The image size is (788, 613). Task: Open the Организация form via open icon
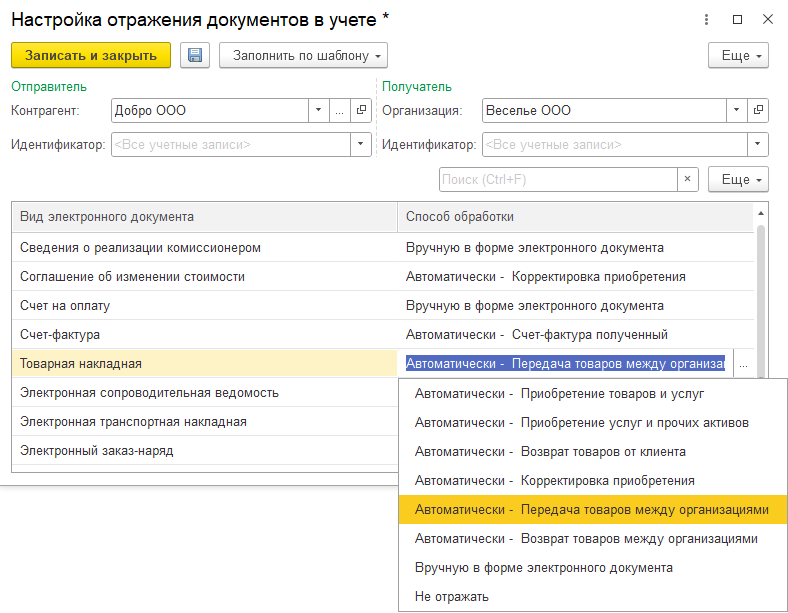[759, 111]
